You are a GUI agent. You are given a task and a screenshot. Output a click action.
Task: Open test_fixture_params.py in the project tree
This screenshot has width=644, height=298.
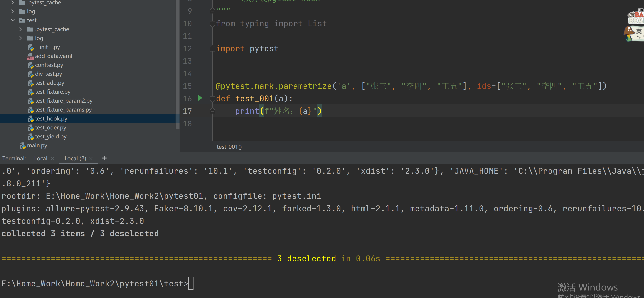point(63,110)
